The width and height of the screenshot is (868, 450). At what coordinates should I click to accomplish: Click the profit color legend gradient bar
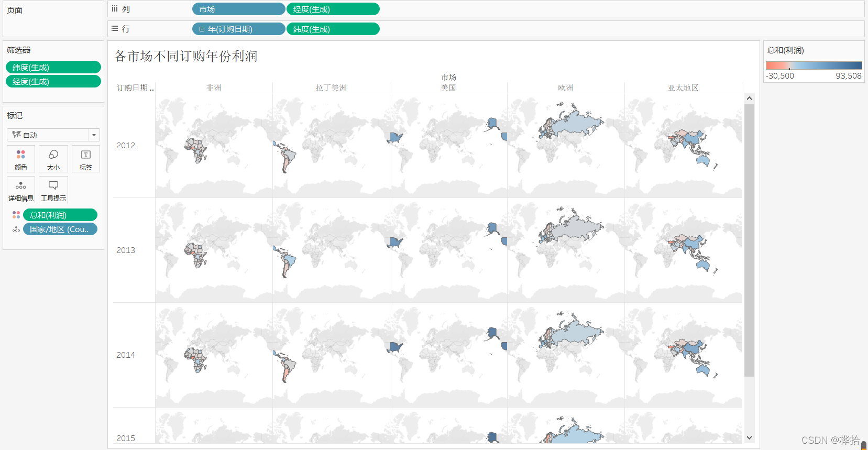(x=814, y=65)
